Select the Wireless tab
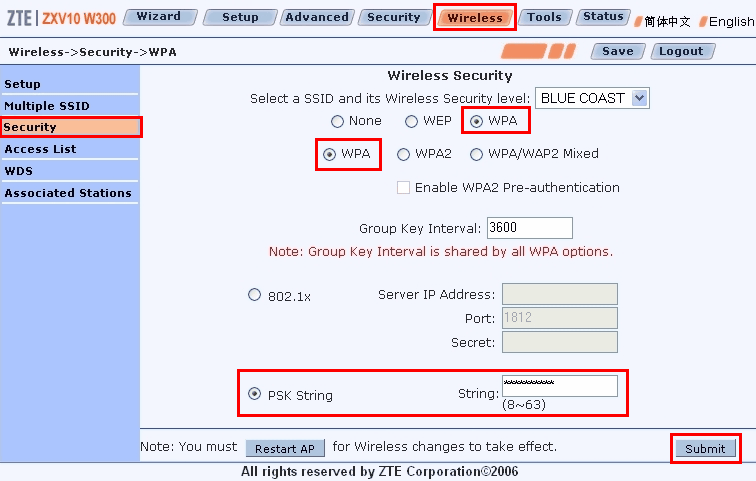 [x=475, y=18]
